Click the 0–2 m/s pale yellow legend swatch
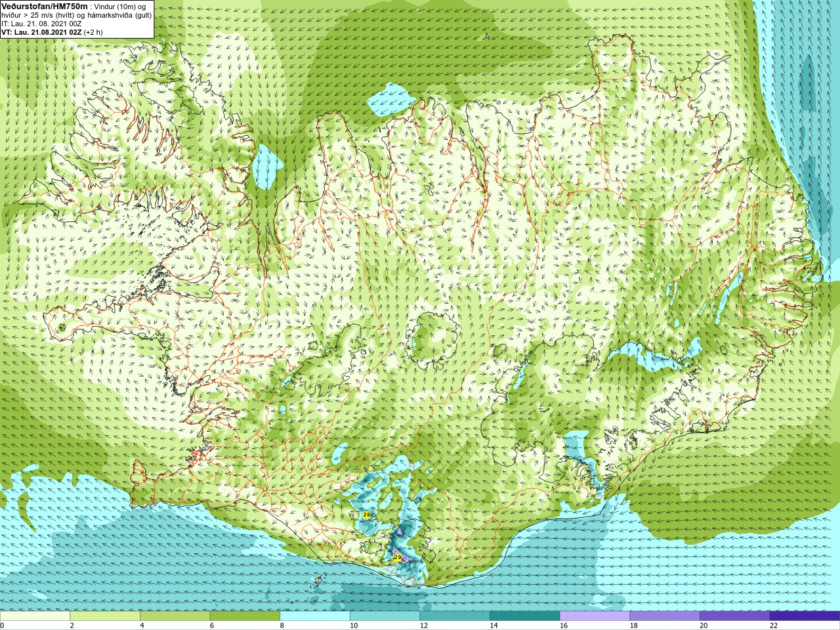840x630 pixels. coord(35,616)
